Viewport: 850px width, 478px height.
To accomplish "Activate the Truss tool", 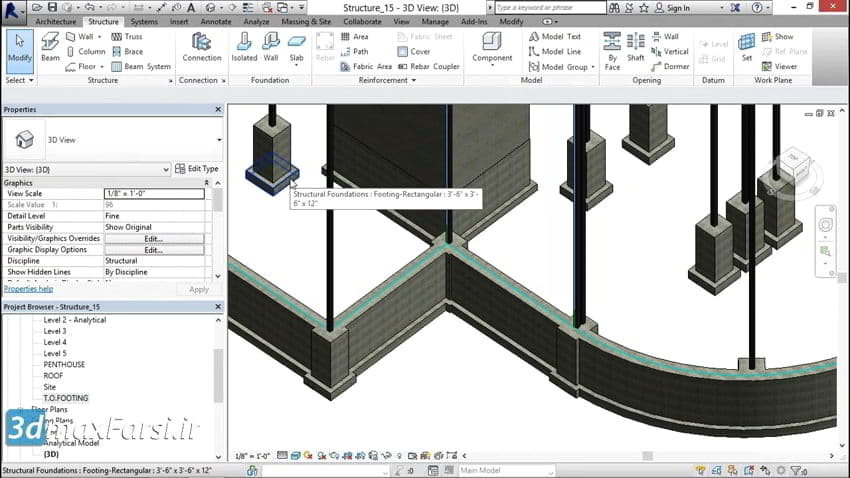I will point(127,36).
